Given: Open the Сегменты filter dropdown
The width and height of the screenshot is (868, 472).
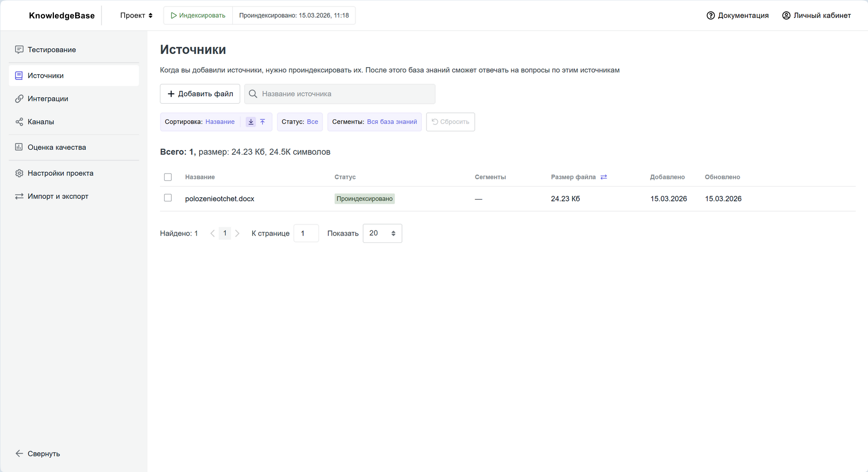Looking at the screenshot, I should 374,122.
